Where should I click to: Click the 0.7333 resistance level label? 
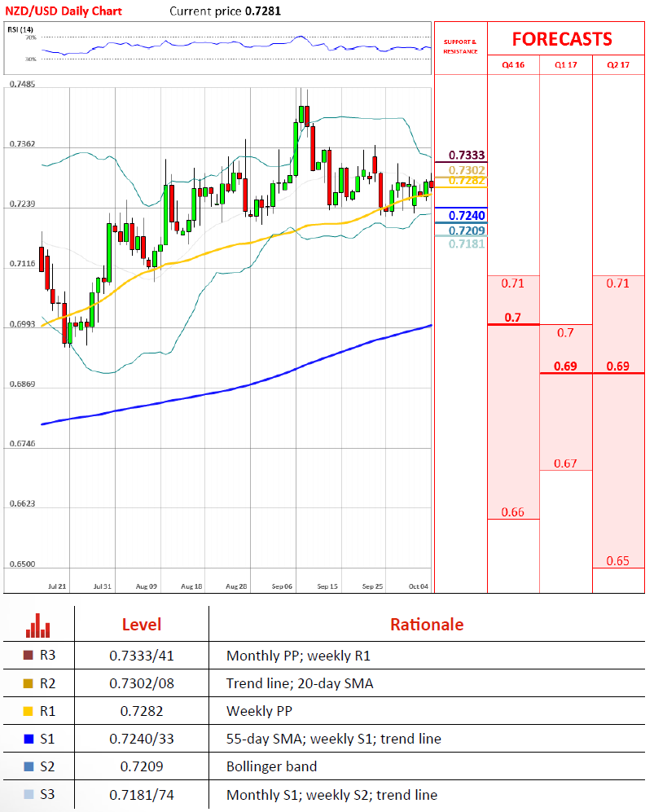[x=472, y=156]
